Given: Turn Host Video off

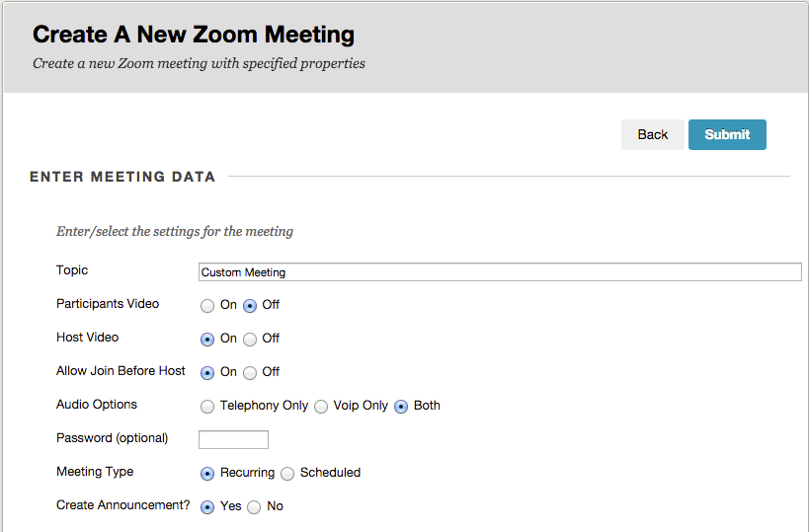Looking at the screenshot, I should pyautogui.click(x=250, y=340).
